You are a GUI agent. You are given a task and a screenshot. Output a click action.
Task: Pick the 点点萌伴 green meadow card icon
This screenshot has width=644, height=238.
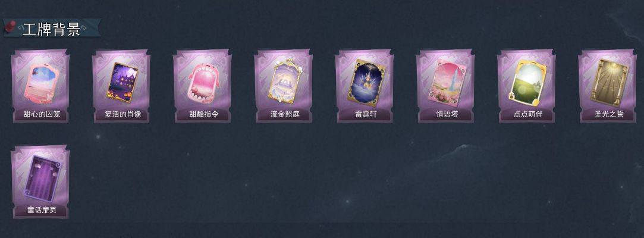527,83
